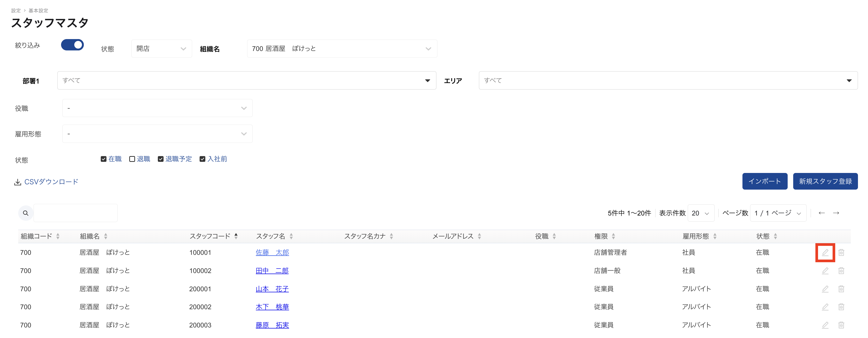Open staff 田中 二郎 link
868x338 pixels.
coord(272,271)
